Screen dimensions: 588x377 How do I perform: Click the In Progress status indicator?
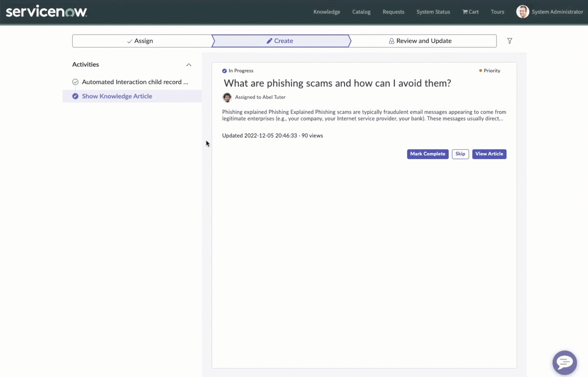click(238, 71)
